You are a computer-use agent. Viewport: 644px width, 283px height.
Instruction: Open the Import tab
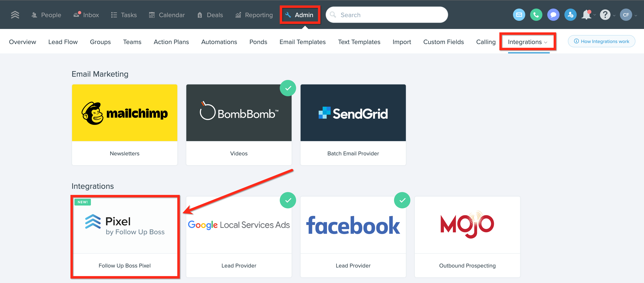(x=402, y=42)
